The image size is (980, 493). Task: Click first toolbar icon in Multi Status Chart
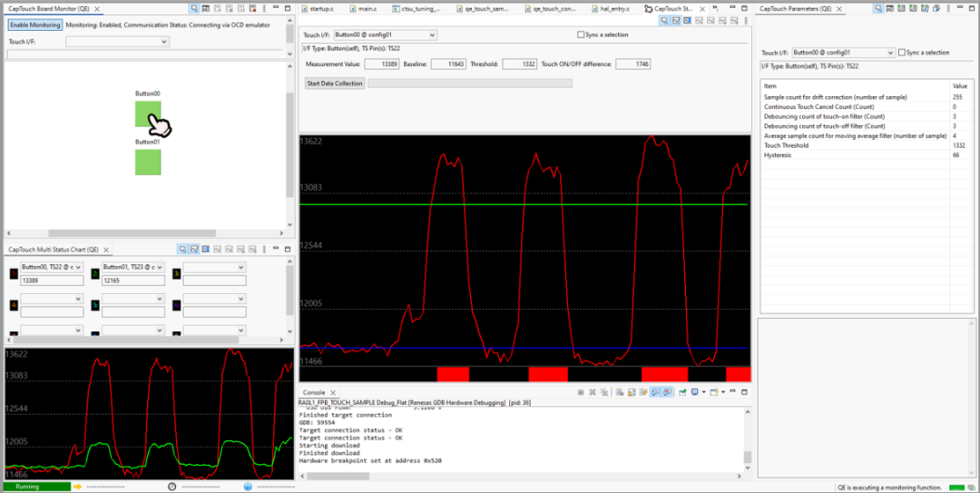point(182,249)
